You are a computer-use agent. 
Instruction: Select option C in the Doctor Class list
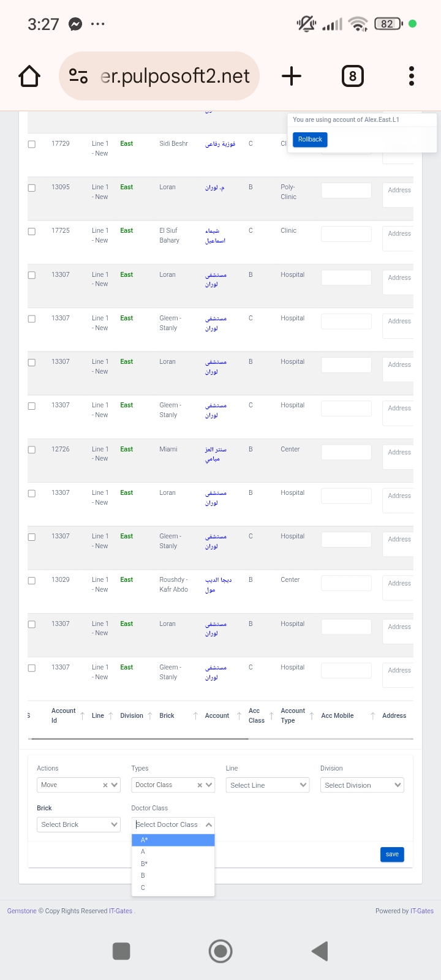tap(173, 888)
